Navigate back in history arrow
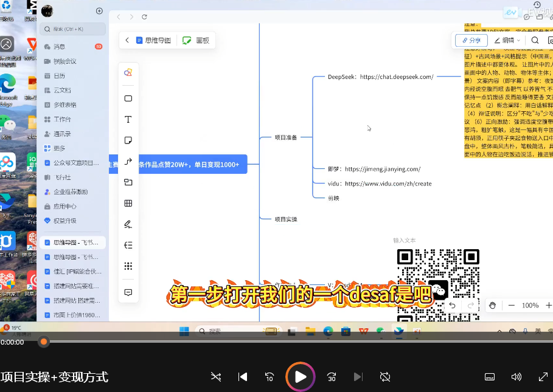The width and height of the screenshot is (553, 392). point(119,17)
